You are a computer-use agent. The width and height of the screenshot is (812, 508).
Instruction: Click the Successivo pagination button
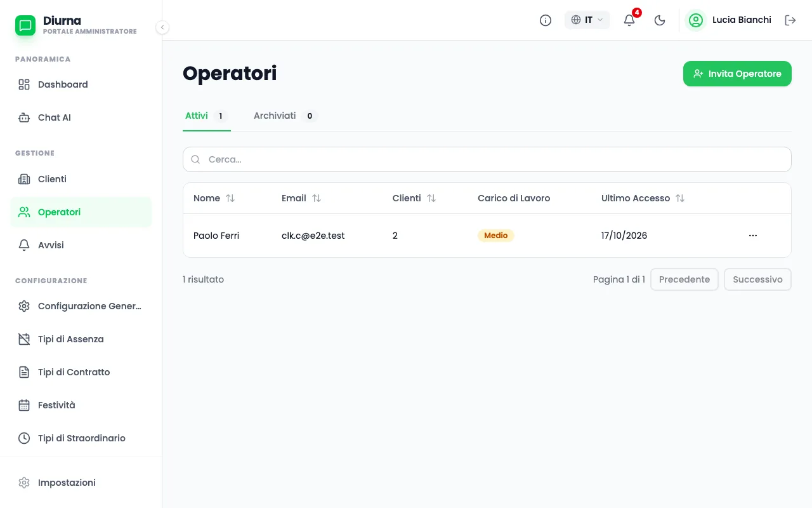(757, 279)
